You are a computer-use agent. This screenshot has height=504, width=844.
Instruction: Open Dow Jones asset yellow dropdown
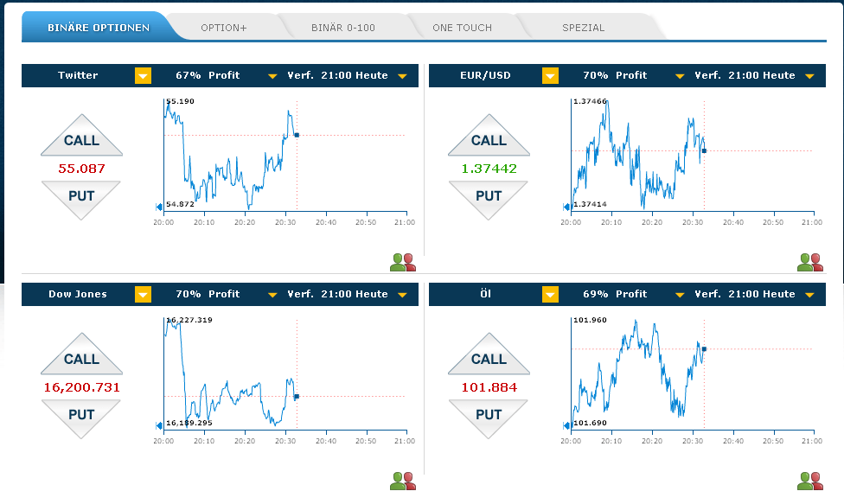[143, 295]
